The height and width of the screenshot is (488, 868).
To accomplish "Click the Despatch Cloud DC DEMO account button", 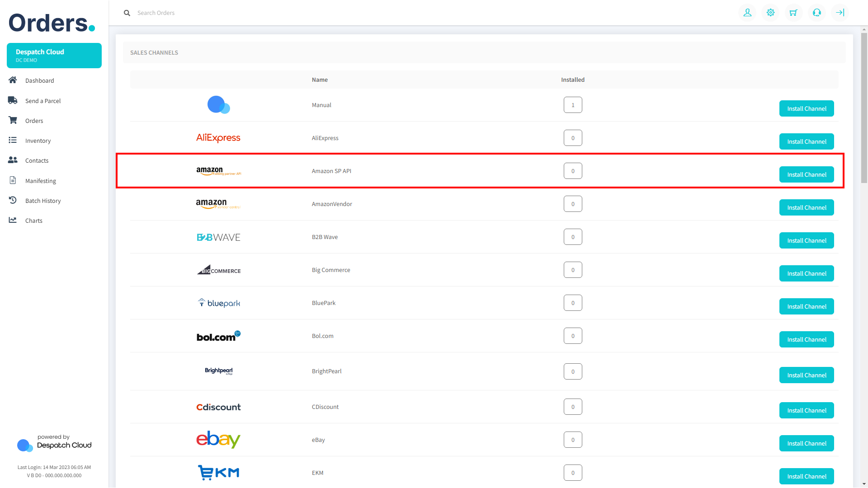I will [54, 56].
